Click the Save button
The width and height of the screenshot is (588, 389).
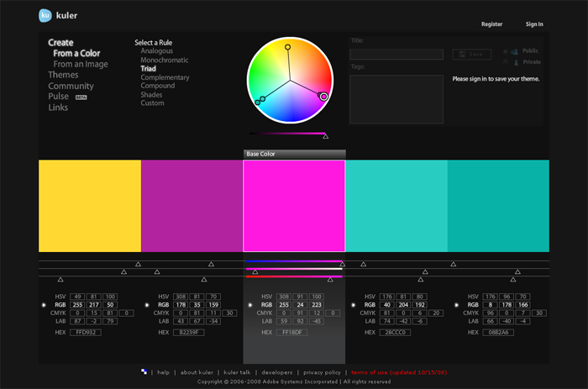472,55
